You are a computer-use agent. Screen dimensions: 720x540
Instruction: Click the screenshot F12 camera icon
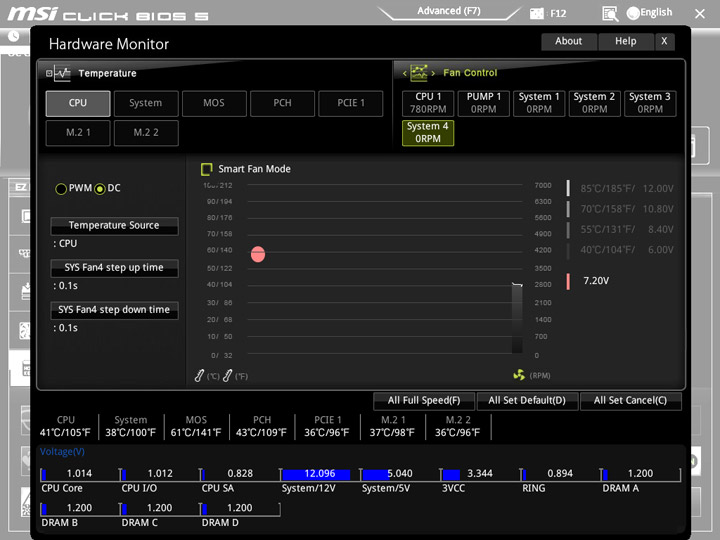point(536,13)
